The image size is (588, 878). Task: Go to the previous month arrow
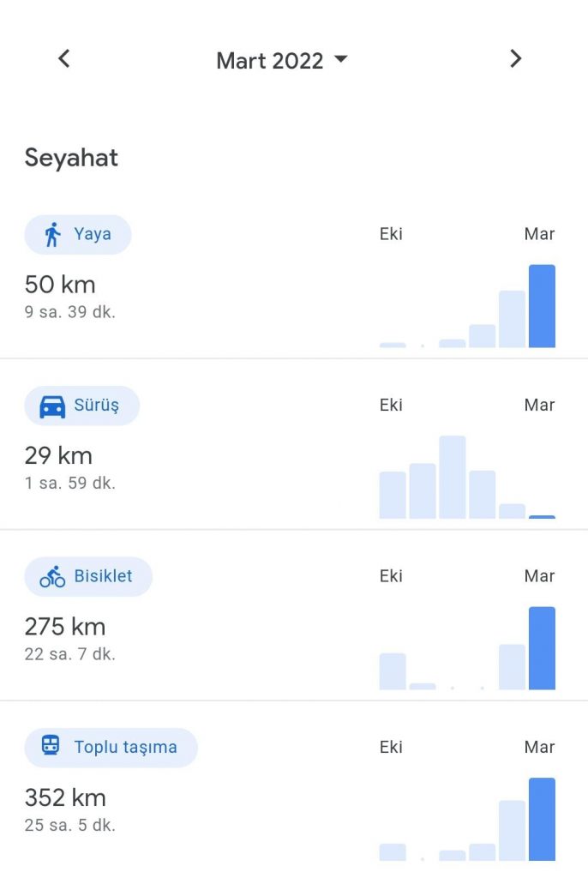(x=63, y=58)
